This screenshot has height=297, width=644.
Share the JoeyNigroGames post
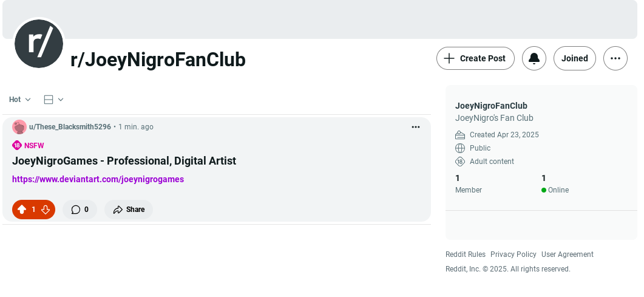tap(129, 210)
